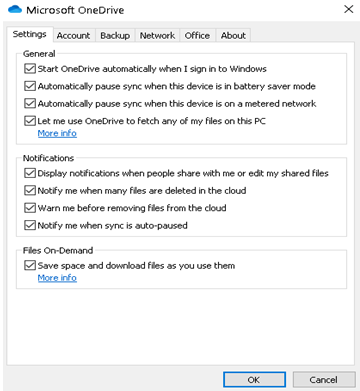Uncheck Start OneDrive automatically at sign in

30,69
